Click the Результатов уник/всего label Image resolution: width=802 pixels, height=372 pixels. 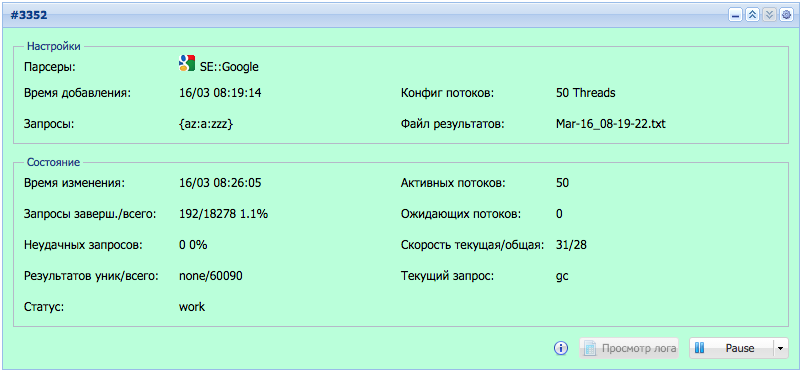click(92, 277)
